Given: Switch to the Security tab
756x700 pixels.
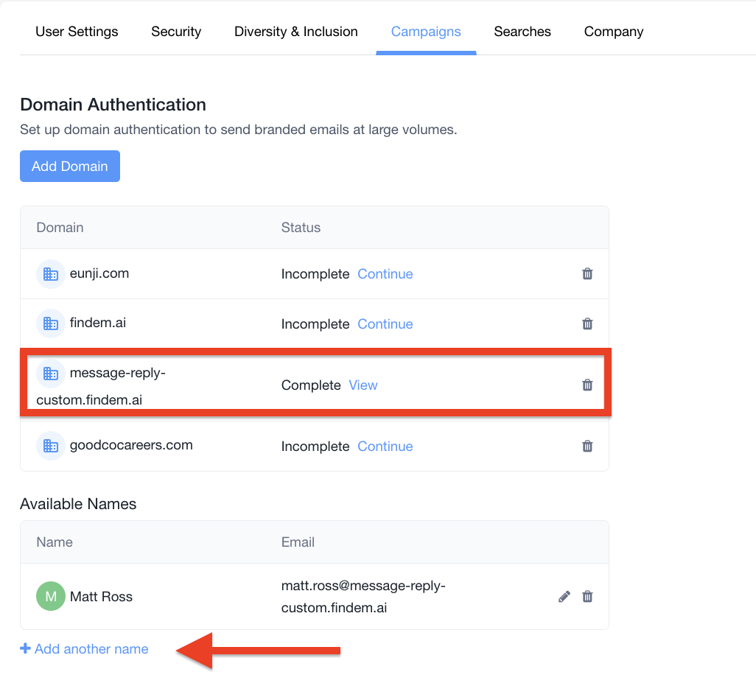Looking at the screenshot, I should point(176,32).
